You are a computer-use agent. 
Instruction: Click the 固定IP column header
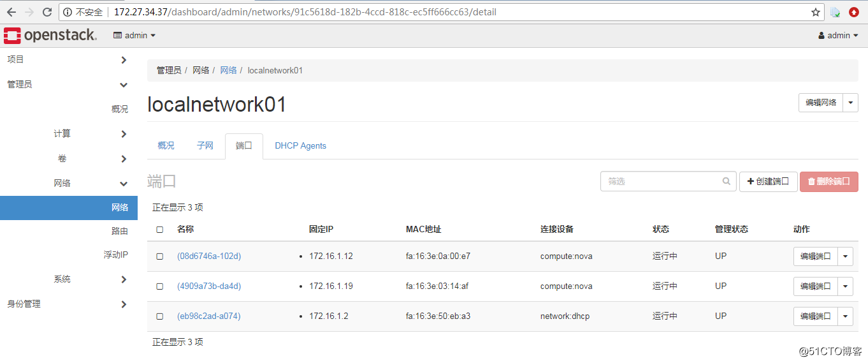pos(321,230)
